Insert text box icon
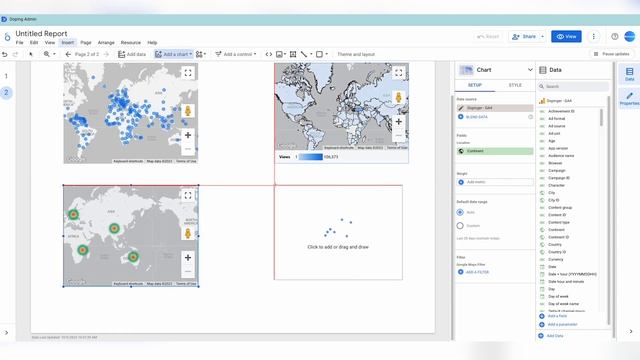This screenshot has width=640, height=360. 293,54
